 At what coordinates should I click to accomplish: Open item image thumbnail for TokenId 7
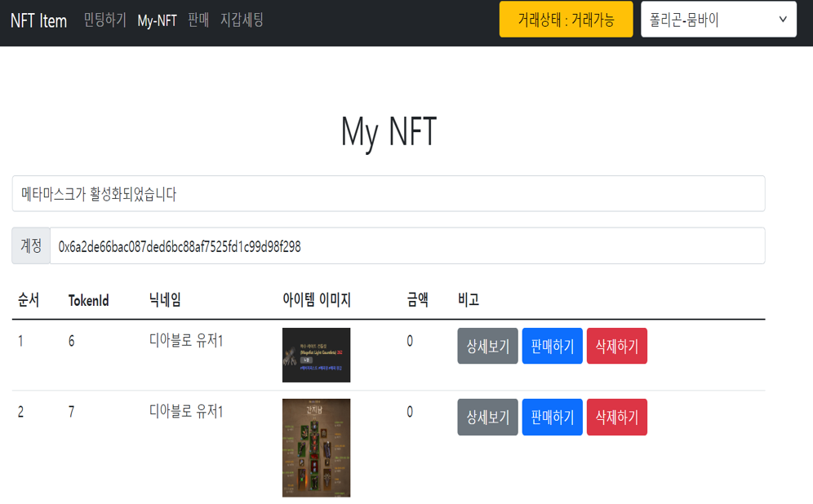316,447
